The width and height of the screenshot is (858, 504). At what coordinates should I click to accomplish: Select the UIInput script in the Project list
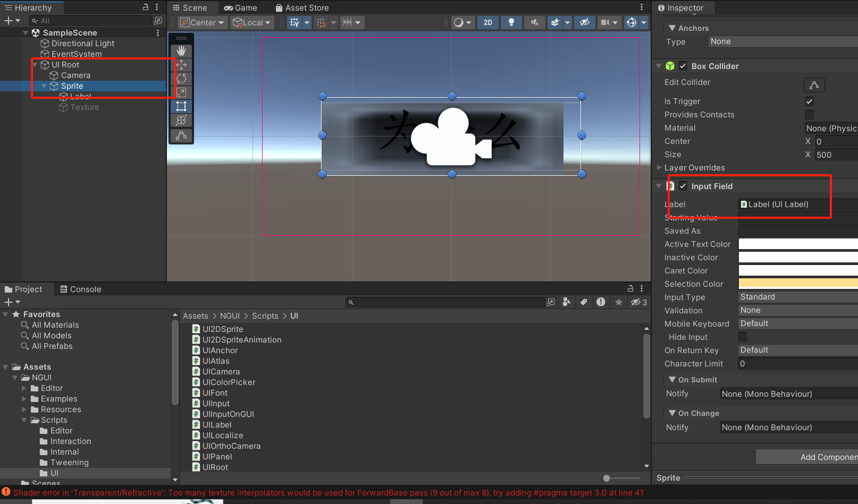tap(216, 404)
